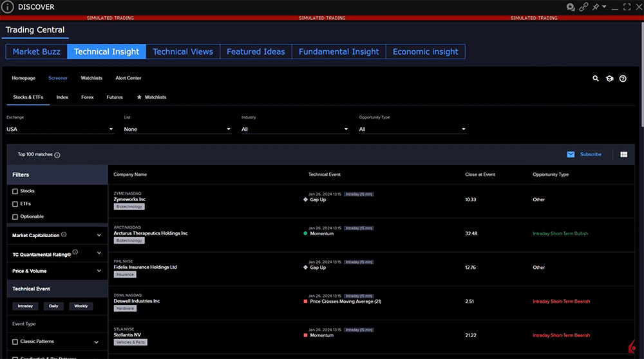Open the education graduation cap icon
Screen dimensions: 644x359
(x=609, y=79)
